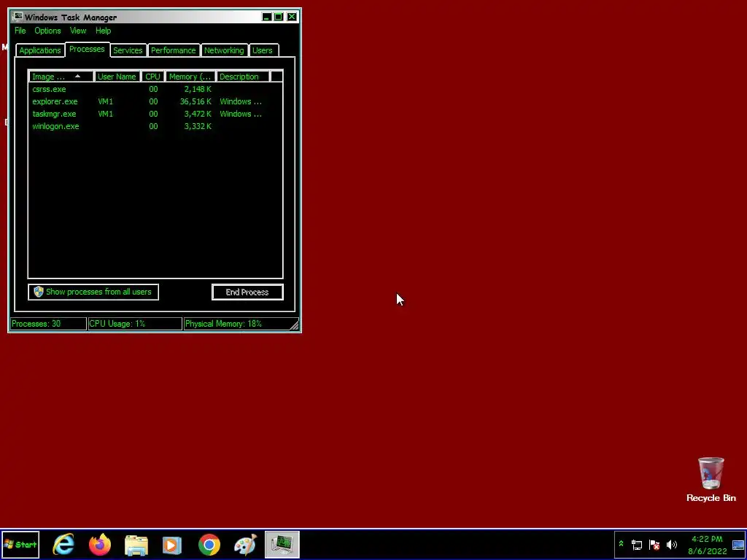Viewport: 747px width, 560px height.
Task: Minimize the Task Manager window
Action: [x=267, y=17]
